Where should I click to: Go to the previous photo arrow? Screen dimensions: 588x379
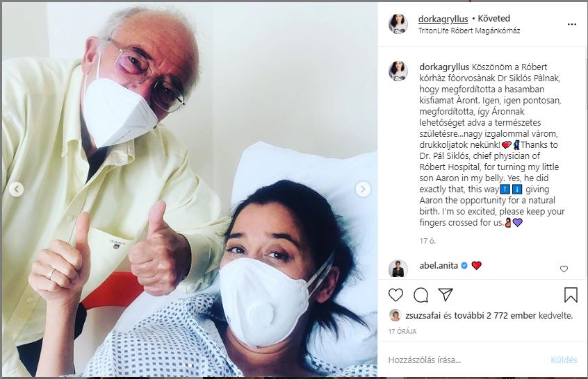(x=16, y=189)
